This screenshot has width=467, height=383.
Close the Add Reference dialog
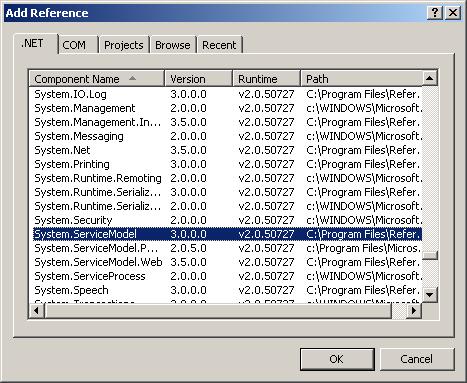(x=453, y=13)
